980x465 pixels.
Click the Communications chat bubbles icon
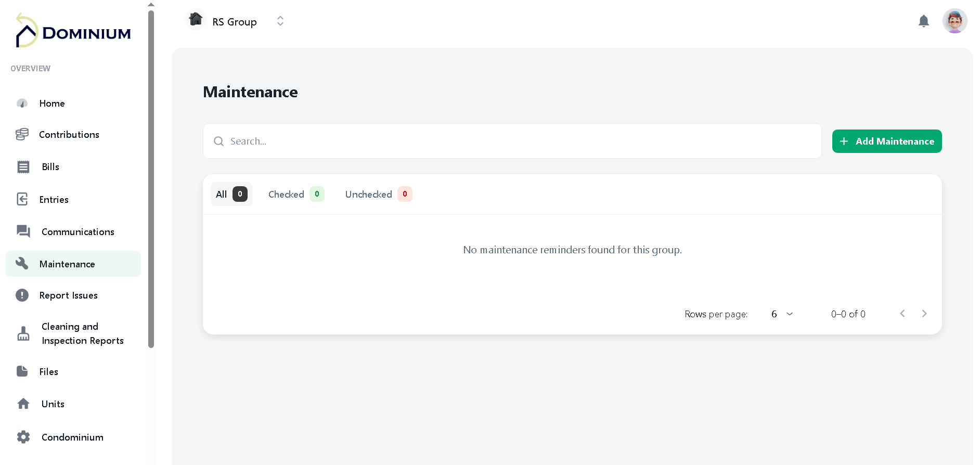pyautogui.click(x=23, y=231)
